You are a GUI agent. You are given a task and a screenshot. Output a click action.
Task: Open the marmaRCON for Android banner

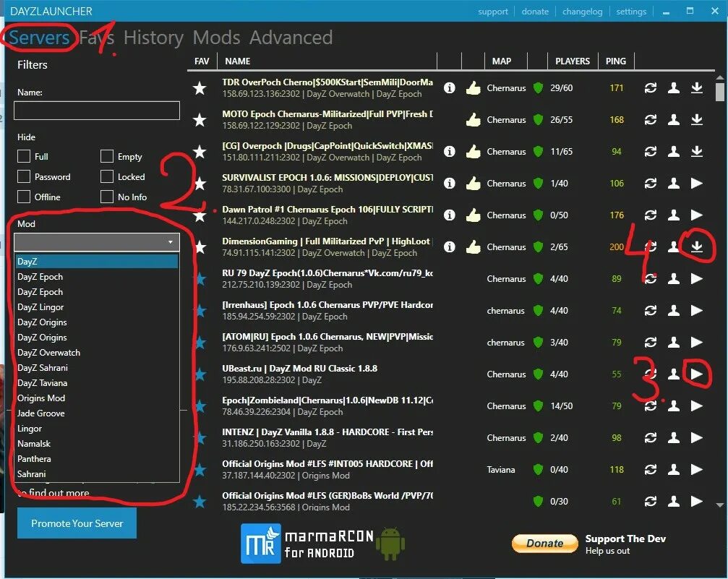point(322,544)
